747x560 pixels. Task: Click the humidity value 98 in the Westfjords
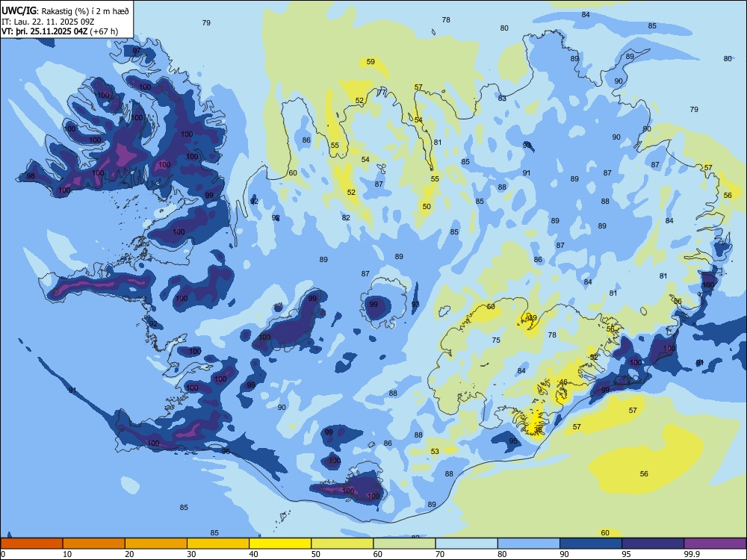(x=31, y=175)
